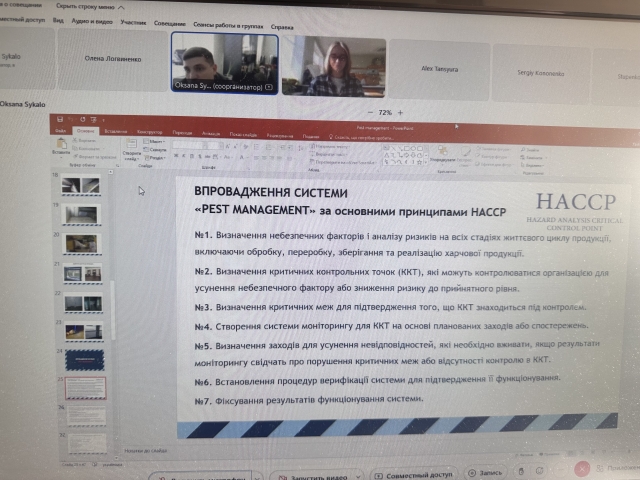The width and height of the screenshot is (640, 480).
Task: Click 'Совместный доступ' share button
Action: point(413,475)
